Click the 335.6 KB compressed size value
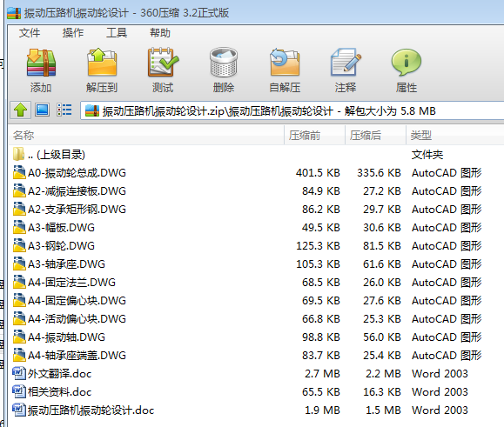The height and width of the screenshot is (427, 504). click(379, 173)
